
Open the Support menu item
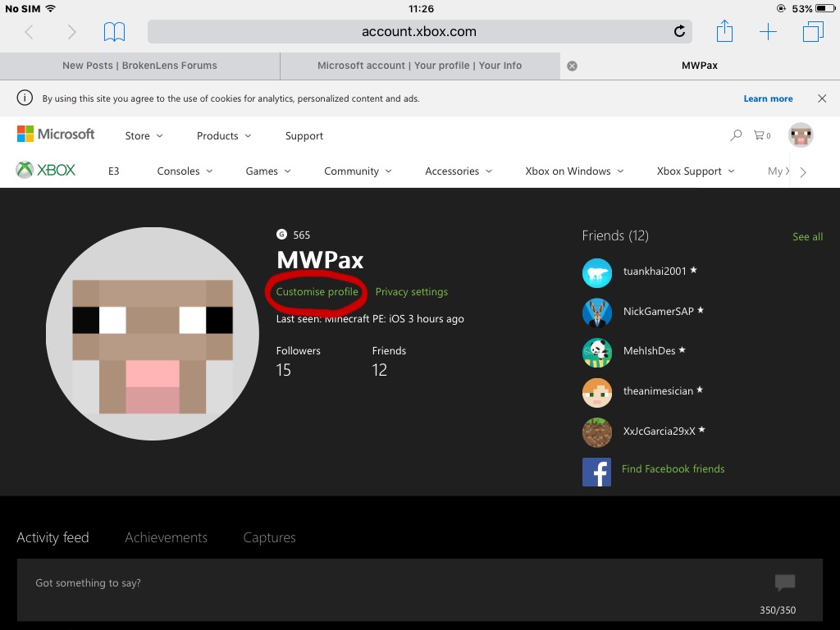coord(304,136)
